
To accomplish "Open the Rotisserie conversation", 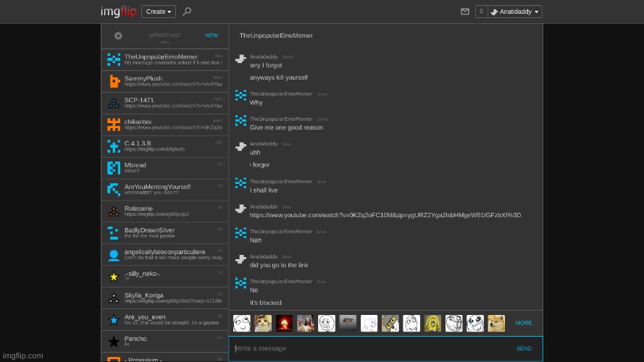I will coord(164,211).
